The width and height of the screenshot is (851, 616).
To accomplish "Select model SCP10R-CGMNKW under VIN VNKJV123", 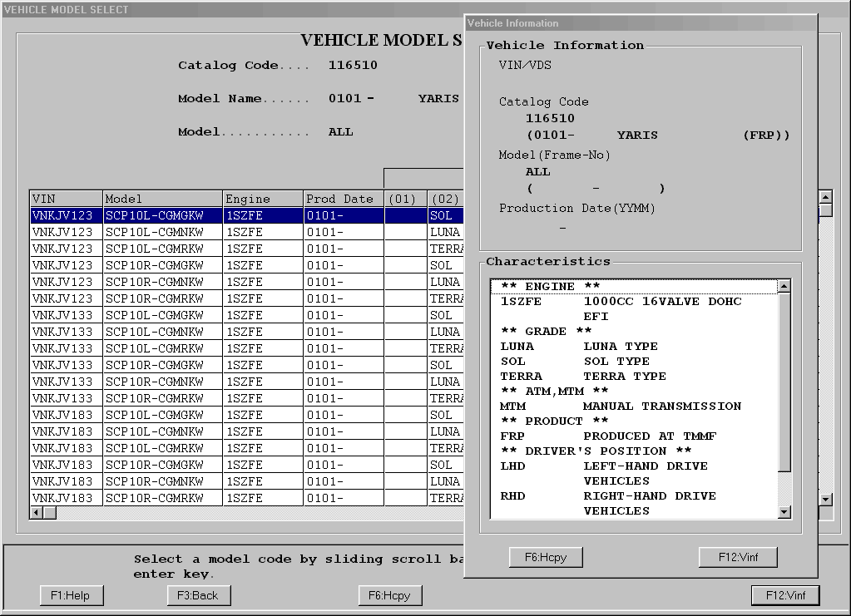I will 247,282.
